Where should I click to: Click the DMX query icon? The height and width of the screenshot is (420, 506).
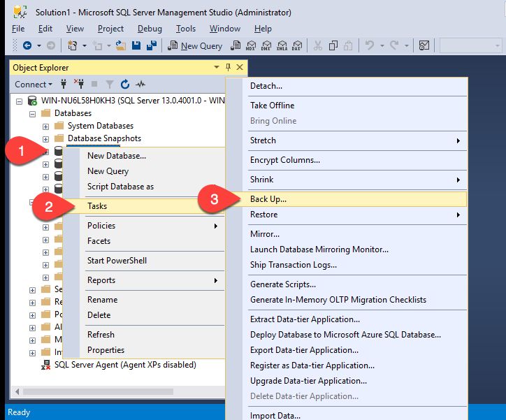pyautogui.click(x=266, y=45)
